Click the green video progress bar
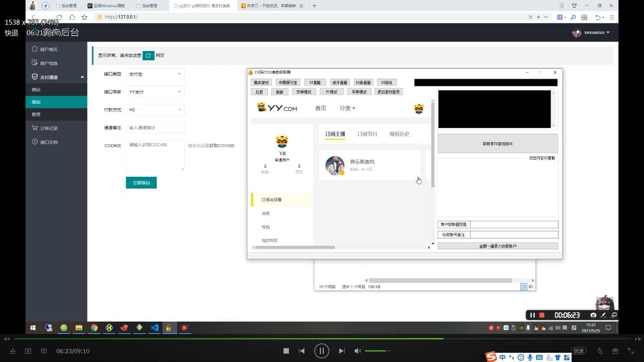 tap(228, 339)
